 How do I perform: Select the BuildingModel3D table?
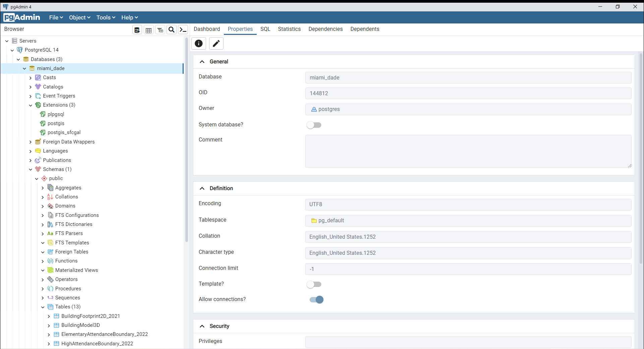click(x=80, y=325)
